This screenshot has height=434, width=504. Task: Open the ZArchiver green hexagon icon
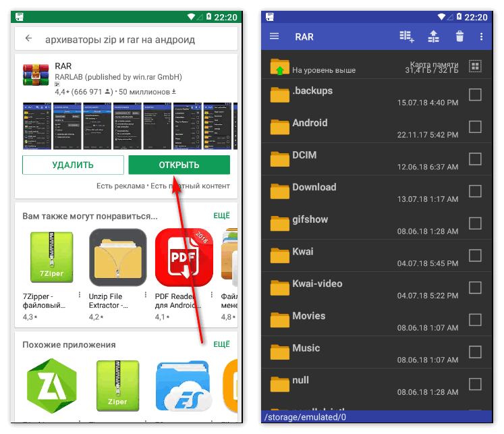(52, 386)
